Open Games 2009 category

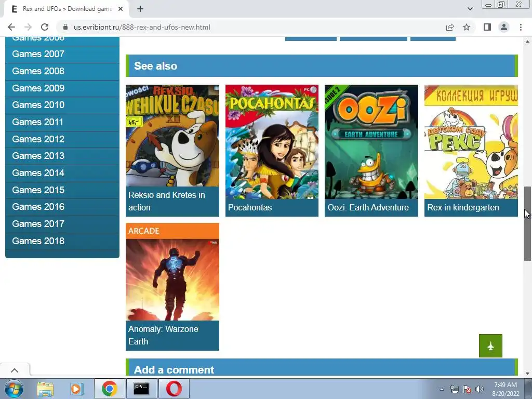coord(62,88)
